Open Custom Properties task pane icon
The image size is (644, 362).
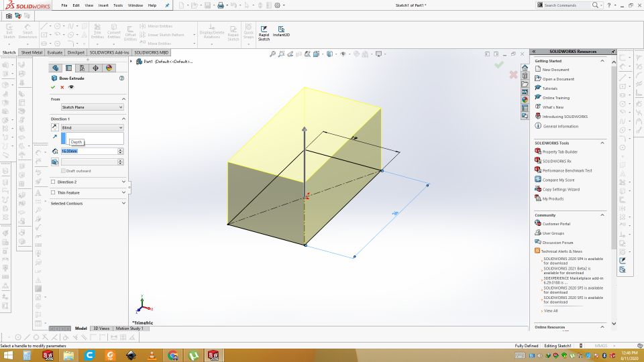coord(525,108)
